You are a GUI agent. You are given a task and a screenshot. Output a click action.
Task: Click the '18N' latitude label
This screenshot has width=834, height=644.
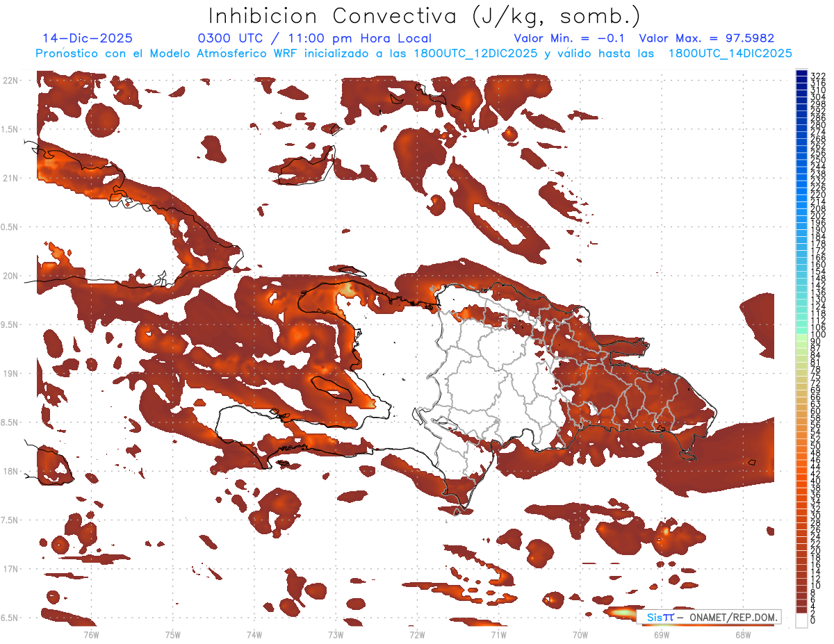(10, 471)
